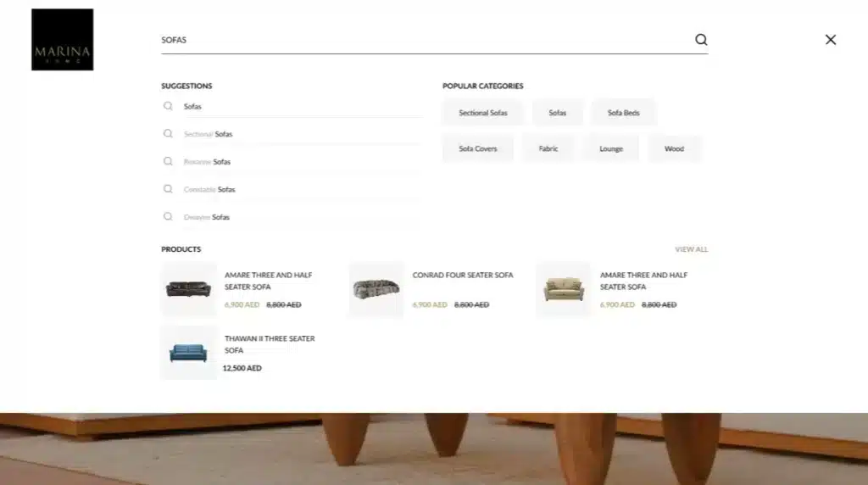Open the black Amare sofa thumbnail
Viewport: 868px width, 485px height.
188,289
